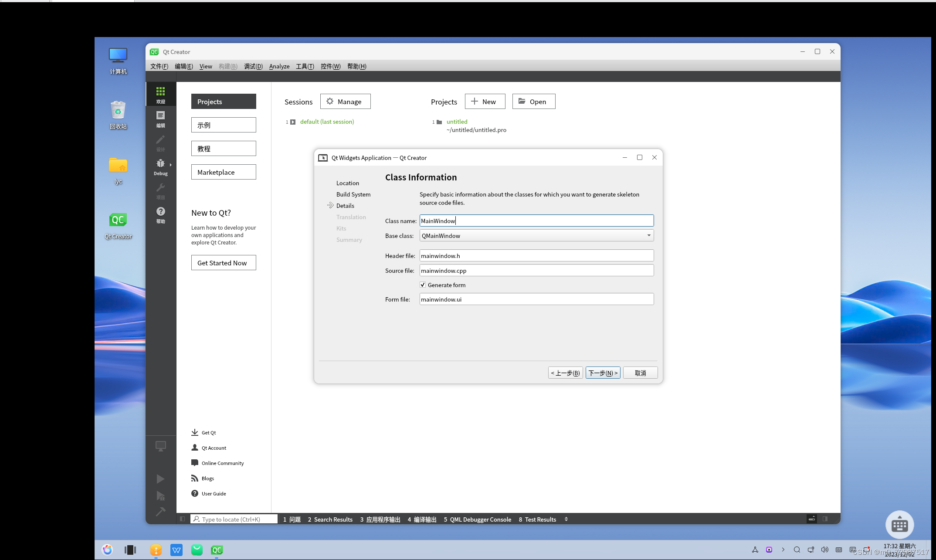
Task: Expand the Base class combo box
Action: 648,235
